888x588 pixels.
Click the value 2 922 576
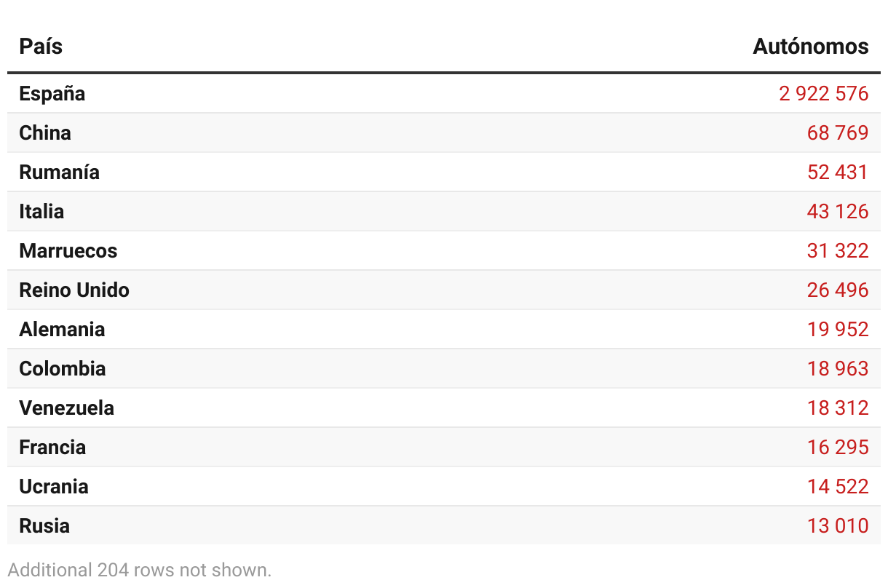point(824,94)
